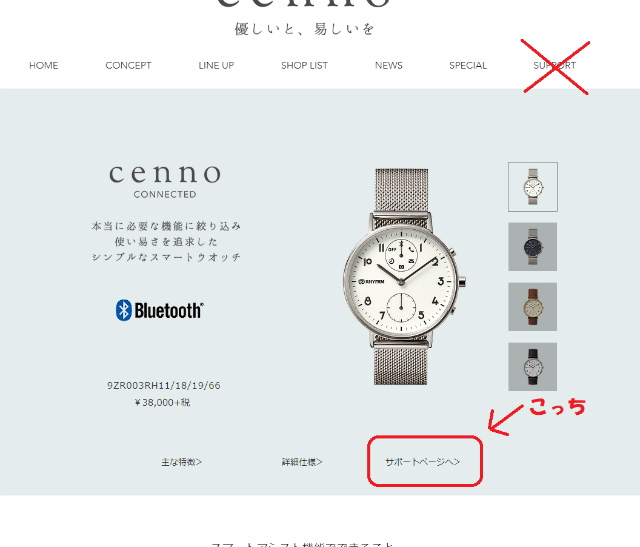Visit the SPECIAL page

coord(468,65)
